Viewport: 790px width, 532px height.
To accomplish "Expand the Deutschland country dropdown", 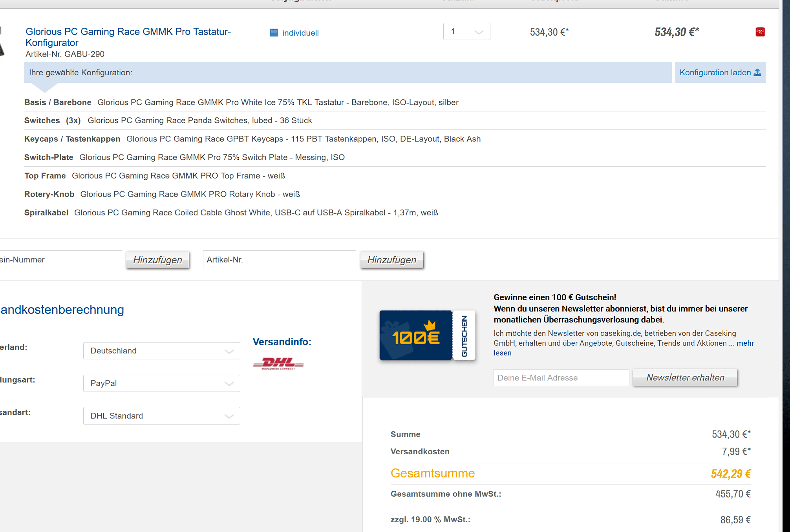I will click(x=161, y=351).
